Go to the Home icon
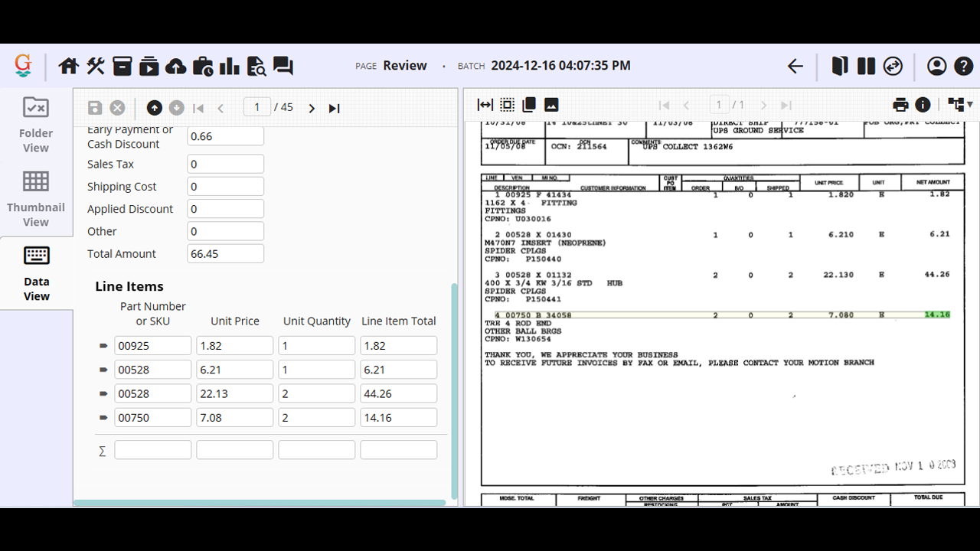 (x=69, y=66)
